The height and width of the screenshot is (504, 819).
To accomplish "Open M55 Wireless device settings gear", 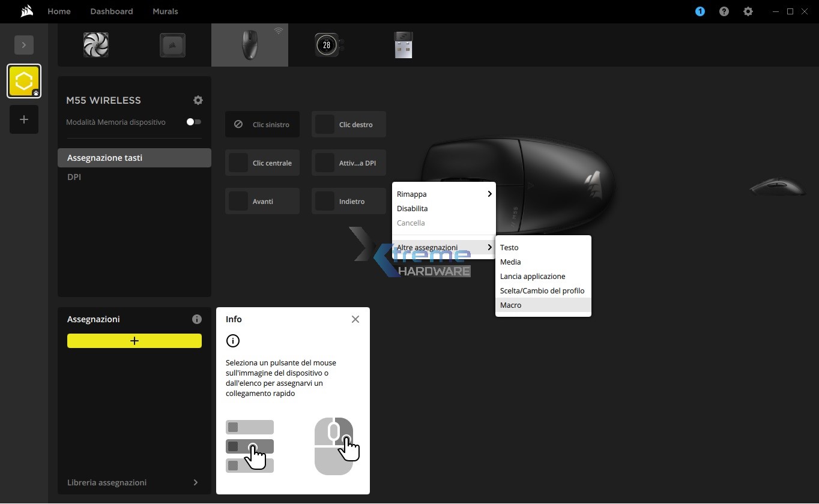I will pyautogui.click(x=198, y=100).
